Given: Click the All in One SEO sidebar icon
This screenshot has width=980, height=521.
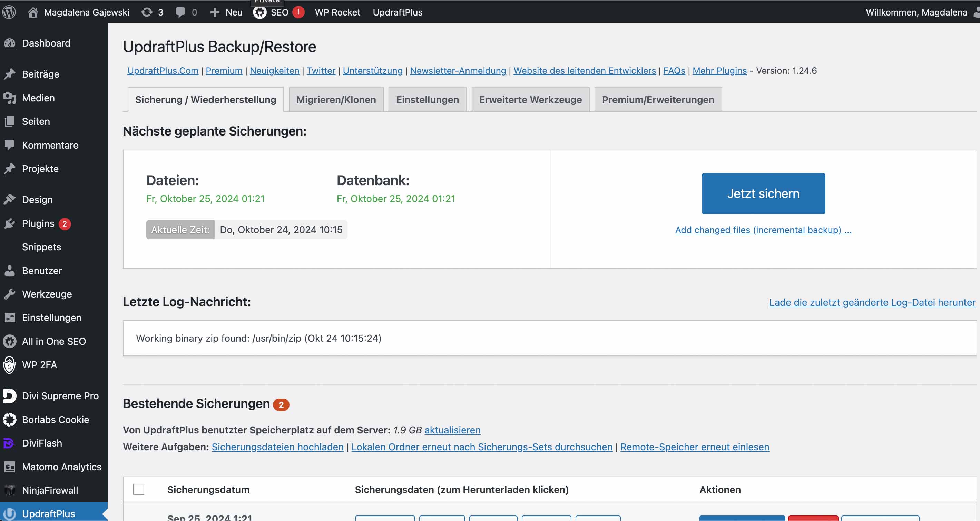Looking at the screenshot, I should coord(10,341).
